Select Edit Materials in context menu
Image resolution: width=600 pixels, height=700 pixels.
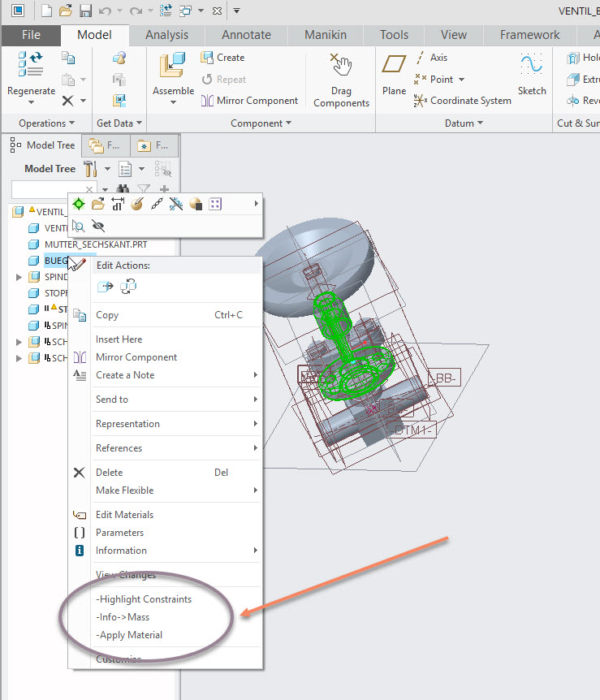pos(124,515)
